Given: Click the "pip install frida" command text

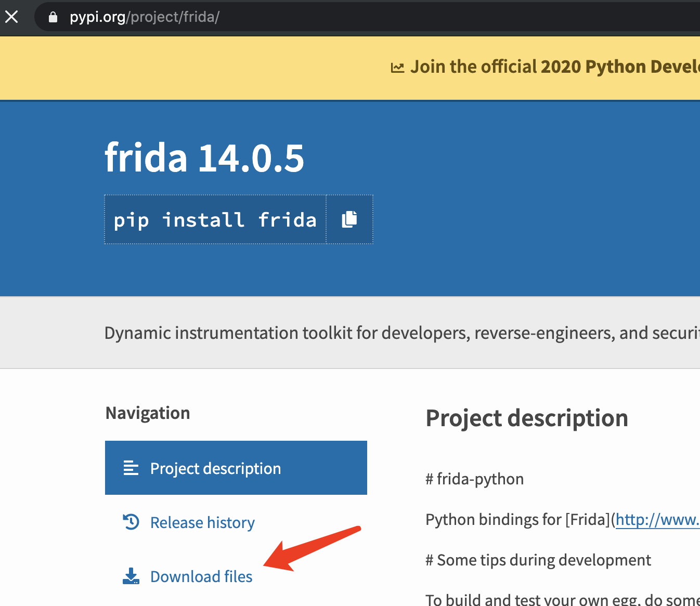Looking at the screenshot, I should 215,220.
